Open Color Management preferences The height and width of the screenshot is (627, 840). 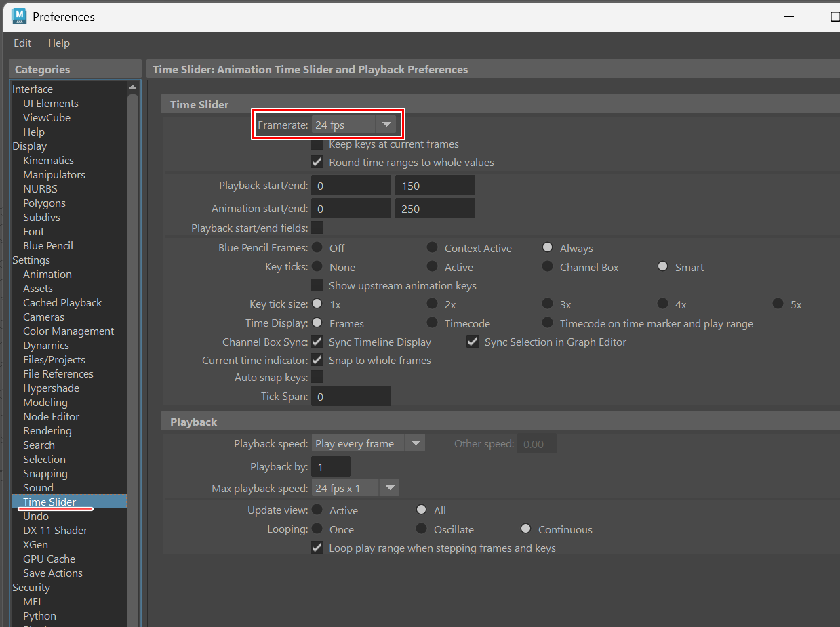[68, 331]
